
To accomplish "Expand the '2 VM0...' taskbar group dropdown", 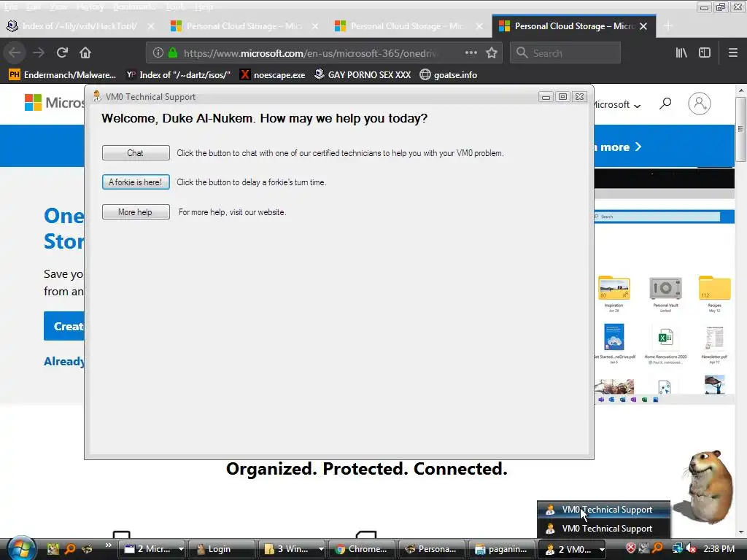I will pos(601,549).
